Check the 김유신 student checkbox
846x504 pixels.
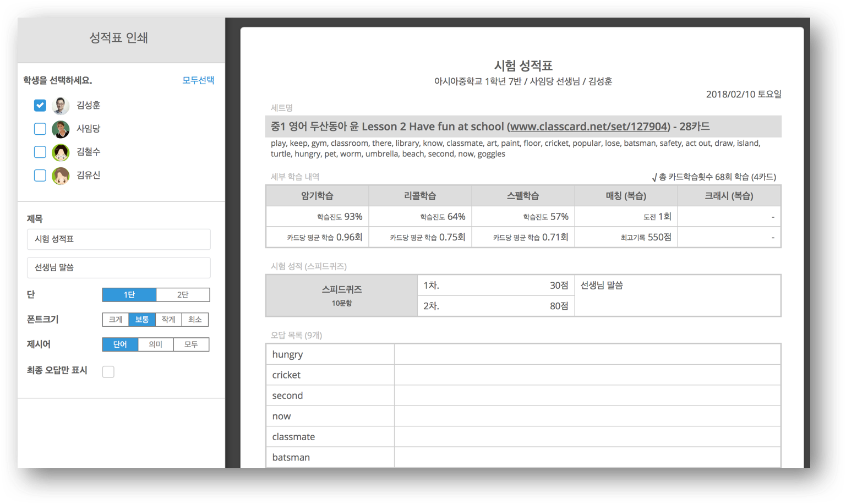pos(40,176)
